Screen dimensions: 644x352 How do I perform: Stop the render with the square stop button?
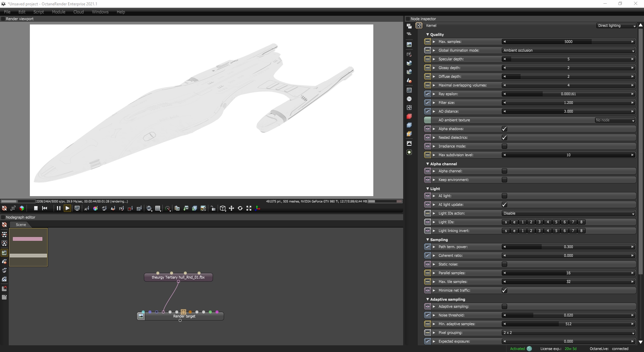click(36, 209)
